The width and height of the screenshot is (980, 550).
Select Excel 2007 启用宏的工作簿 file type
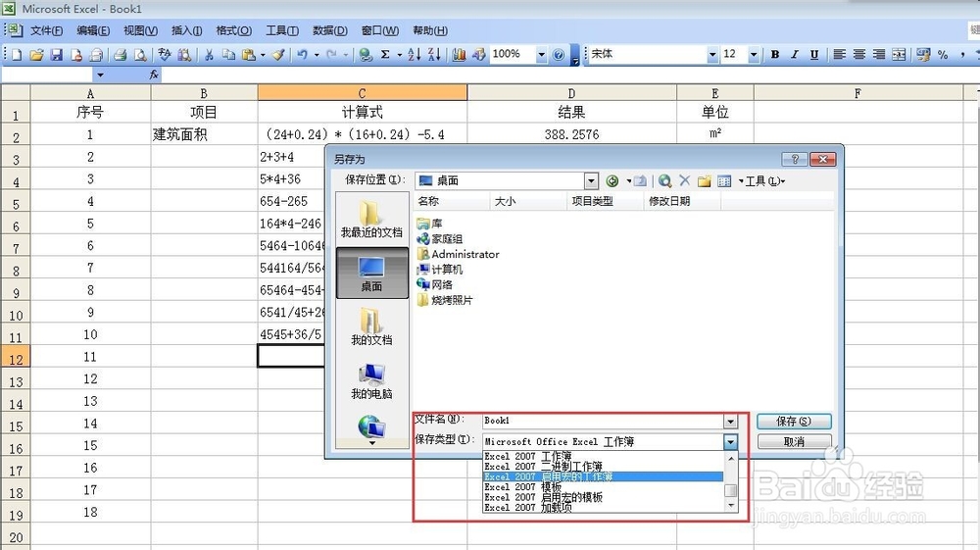(x=603, y=476)
